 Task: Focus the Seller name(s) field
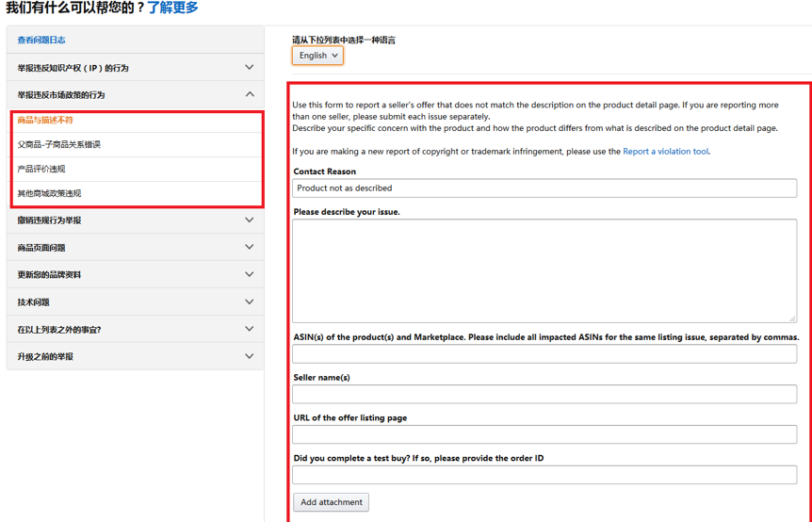(x=544, y=395)
